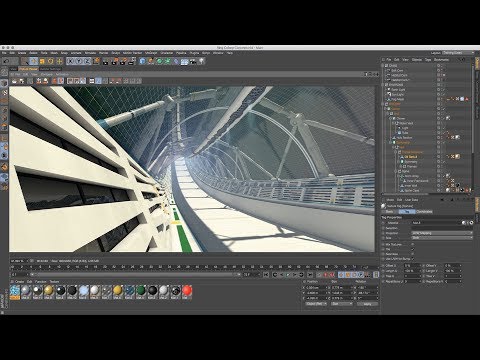The width and height of the screenshot is (480, 360).
Task: Click Render to Picture Viewer icon
Action: pos(114,61)
